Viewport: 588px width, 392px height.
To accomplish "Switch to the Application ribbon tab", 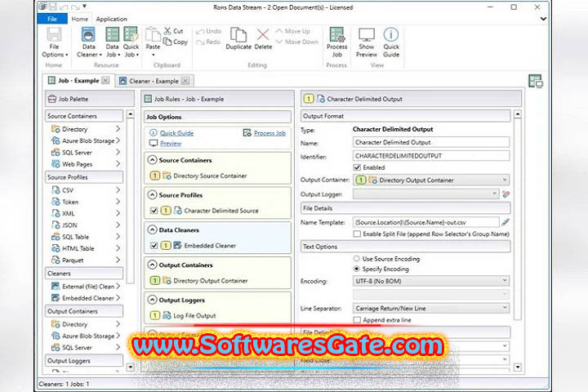I will [111, 19].
